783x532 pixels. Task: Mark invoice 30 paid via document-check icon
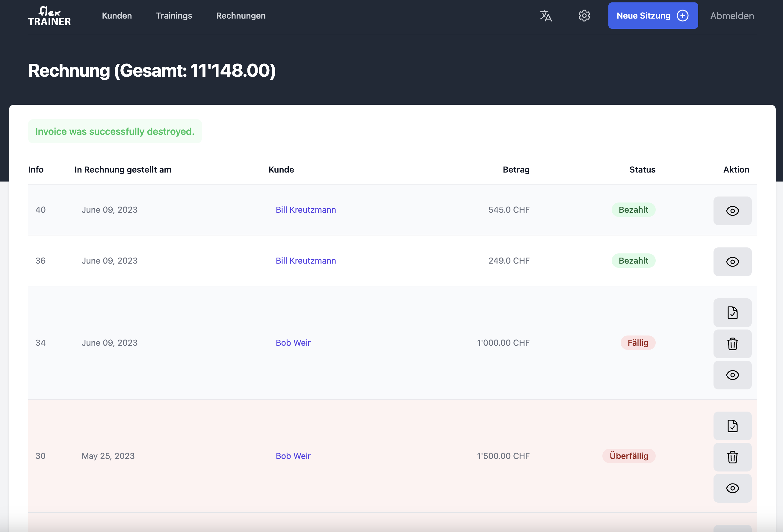pos(732,426)
